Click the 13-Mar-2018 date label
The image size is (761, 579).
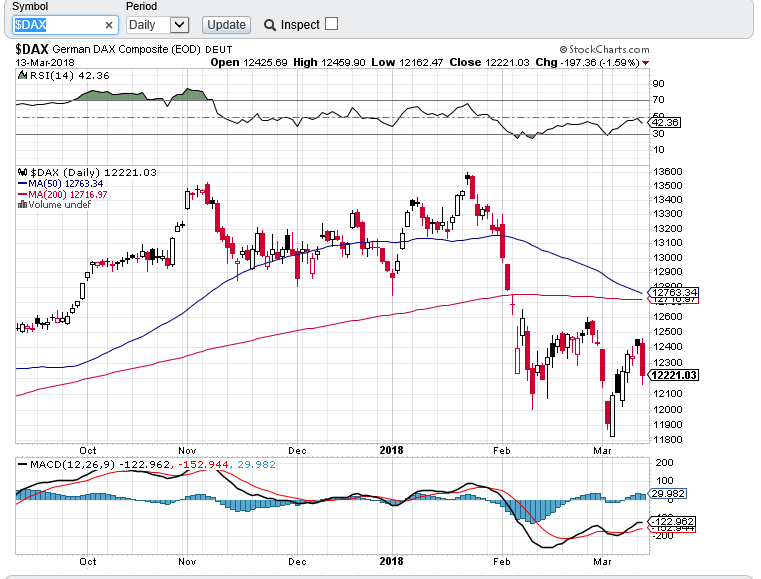tap(45, 63)
